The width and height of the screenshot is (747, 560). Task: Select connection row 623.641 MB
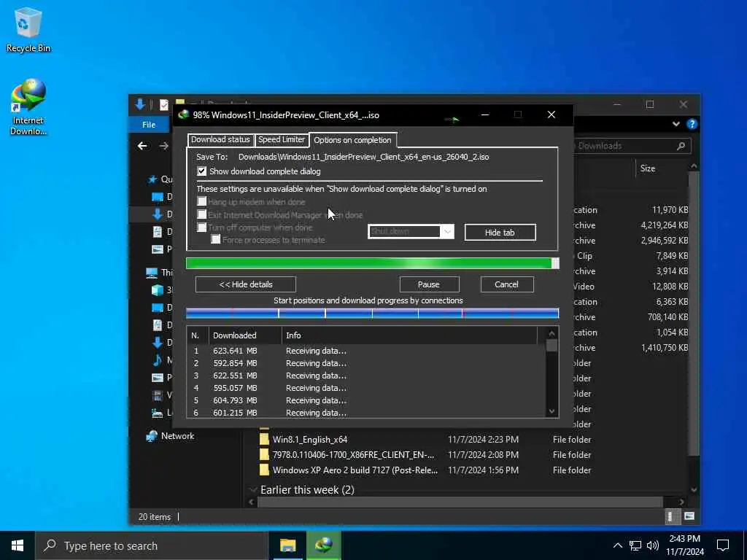[x=366, y=351]
